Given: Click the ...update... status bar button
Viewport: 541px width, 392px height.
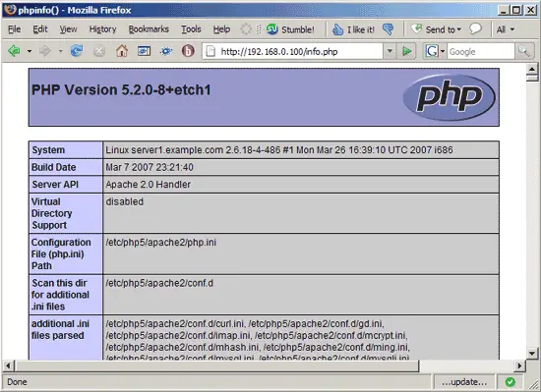Looking at the screenshot, I should [x=464, y=382].
